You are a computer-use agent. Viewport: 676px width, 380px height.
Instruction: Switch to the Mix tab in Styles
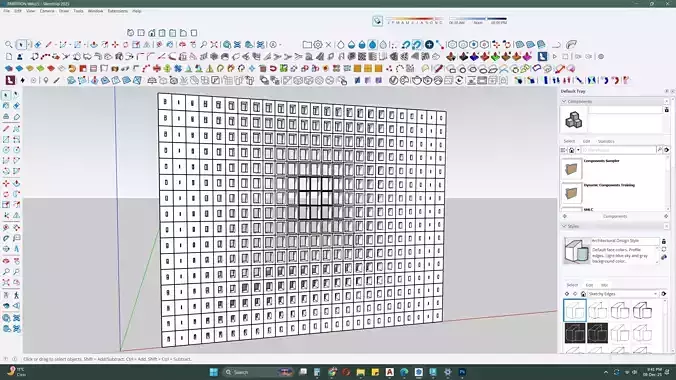pyautogui.click(x=604, y=285)
